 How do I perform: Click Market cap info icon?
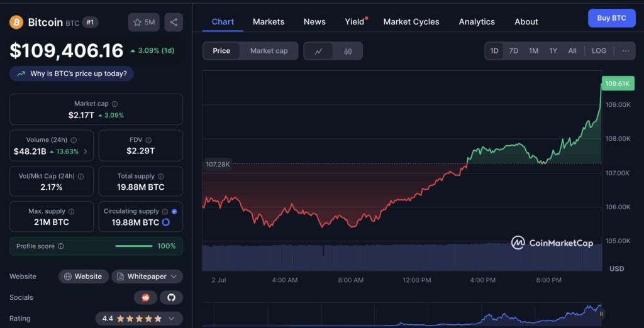coord(114,104)
